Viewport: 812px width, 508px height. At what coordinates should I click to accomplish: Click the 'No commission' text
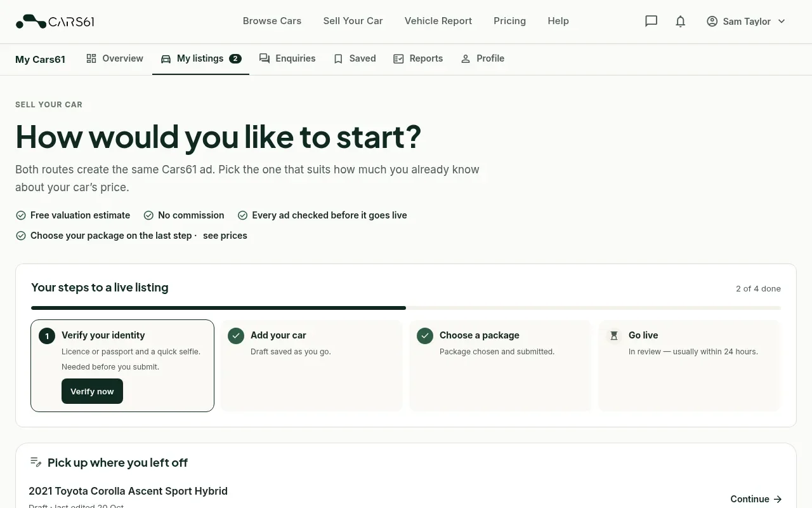click(x=191, y=215)
